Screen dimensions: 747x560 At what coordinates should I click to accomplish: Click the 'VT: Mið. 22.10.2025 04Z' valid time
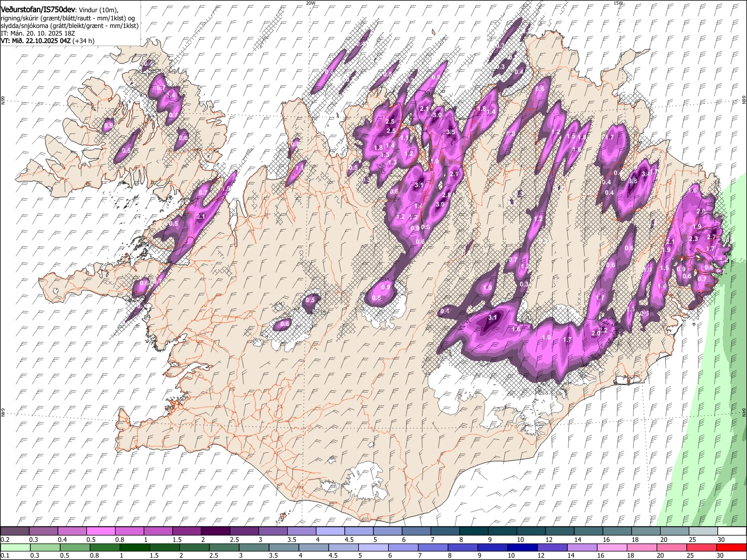click(36, 41)
